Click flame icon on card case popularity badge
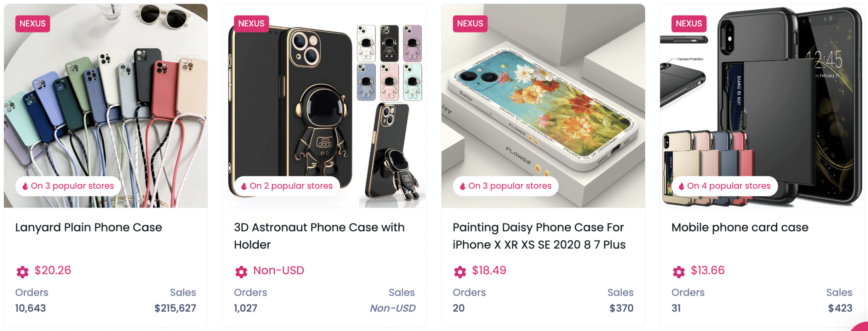 pyautogui.click(x=681, y=186)
